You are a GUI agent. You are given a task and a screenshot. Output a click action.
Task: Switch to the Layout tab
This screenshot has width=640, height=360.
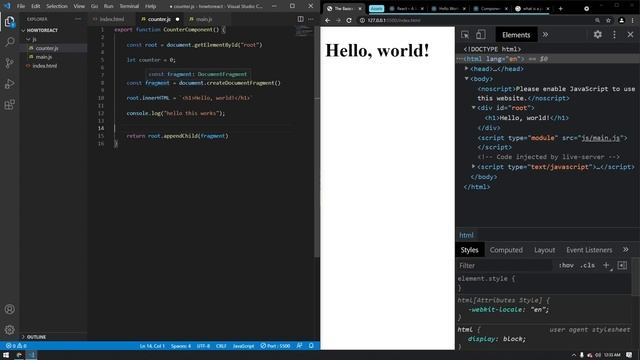pyautogui.click(x=544, y=250)
